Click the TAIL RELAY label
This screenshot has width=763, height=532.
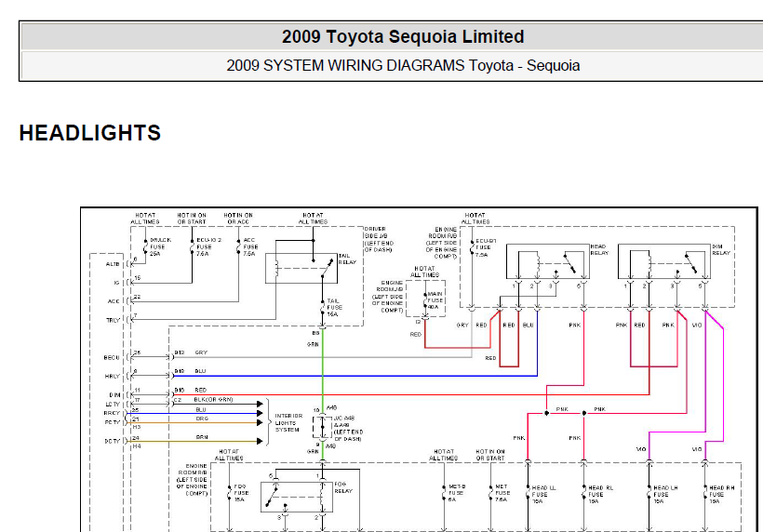(x=347, y=259)
